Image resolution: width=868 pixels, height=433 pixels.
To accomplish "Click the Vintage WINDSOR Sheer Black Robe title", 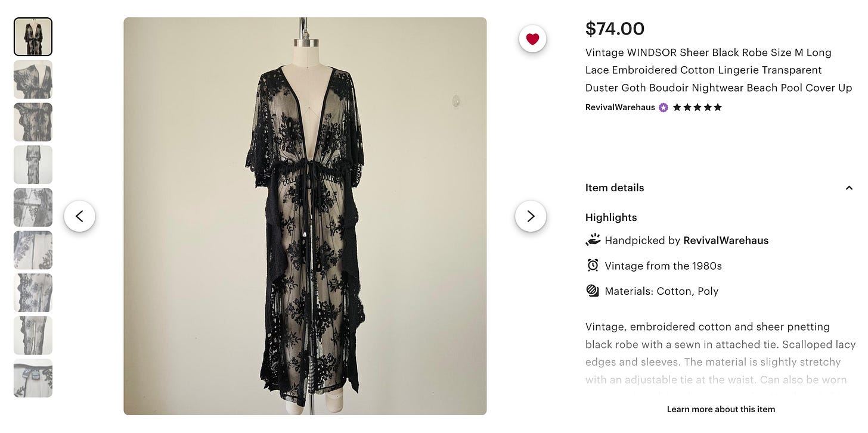I will pyautogui.click(x=718, y=70).
